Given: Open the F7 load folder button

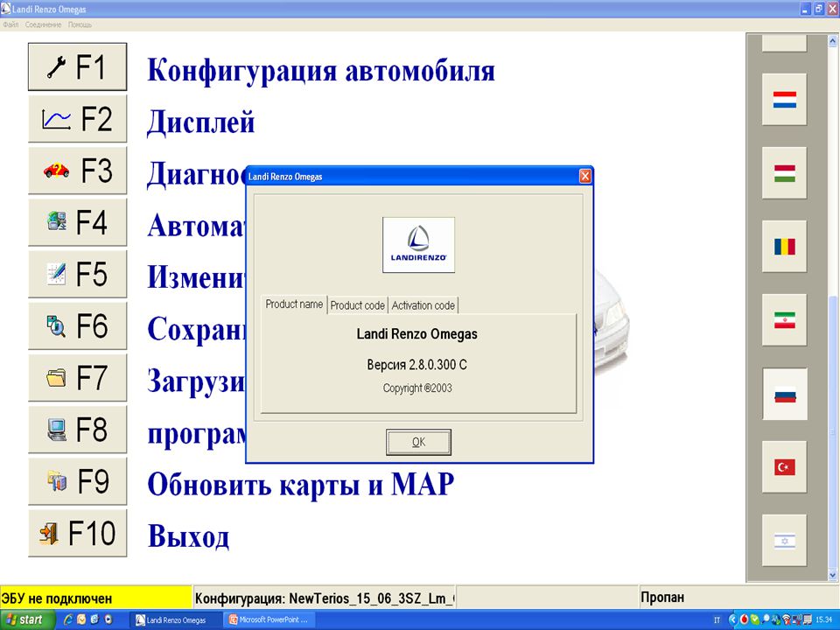Looking at the screenshot, I should (x=77, y=378).
